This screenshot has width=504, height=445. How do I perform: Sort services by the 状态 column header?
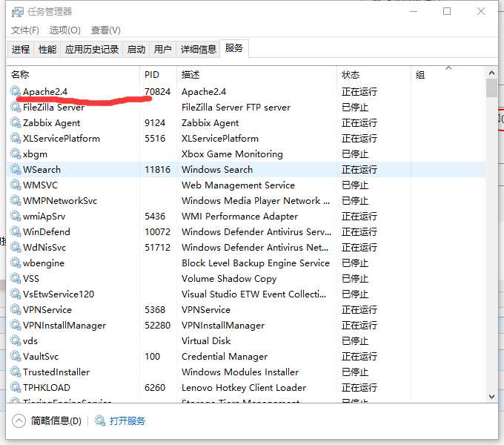[374, 75]
